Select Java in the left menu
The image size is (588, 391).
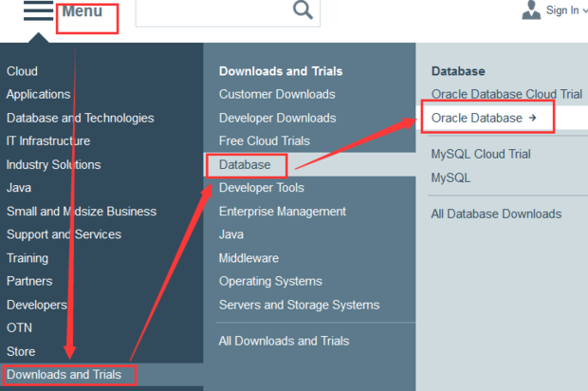(19, 188)
